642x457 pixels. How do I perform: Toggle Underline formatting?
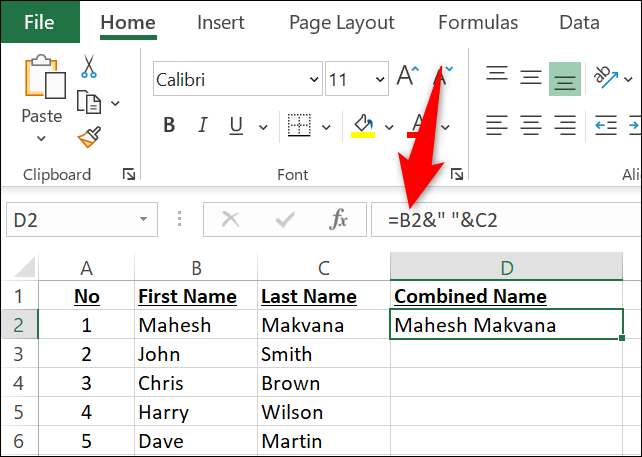pos(236,125)
